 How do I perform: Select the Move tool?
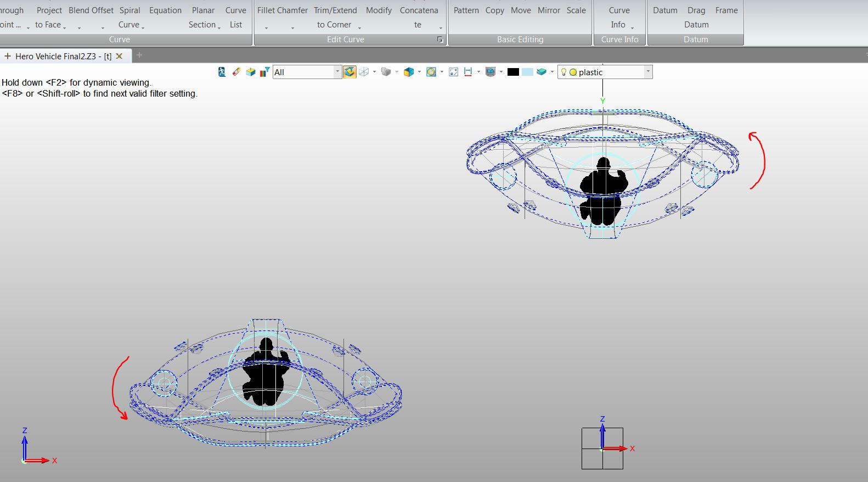pos(521,10)
